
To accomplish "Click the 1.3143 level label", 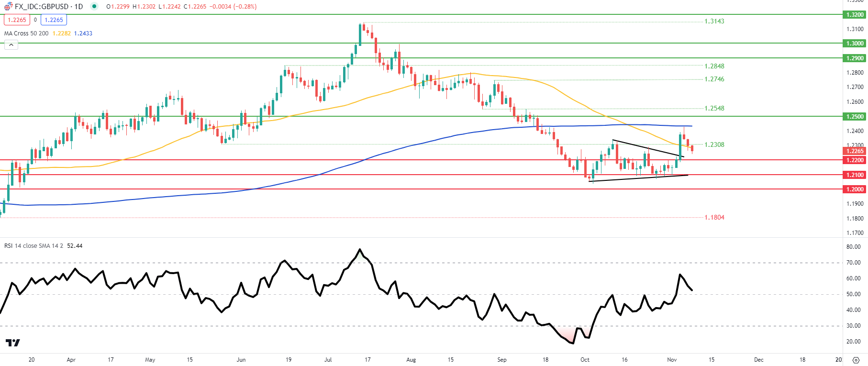I will [714, 22].
